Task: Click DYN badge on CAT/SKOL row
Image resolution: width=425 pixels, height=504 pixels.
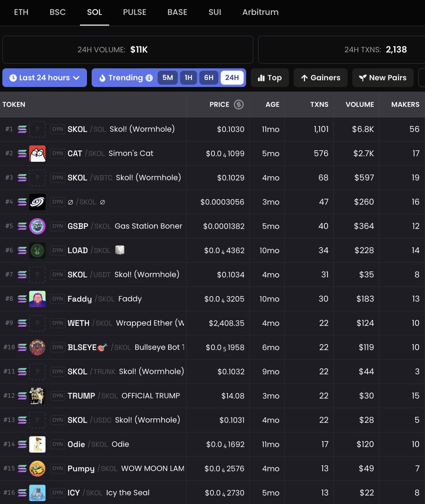Action: point(58,154)
